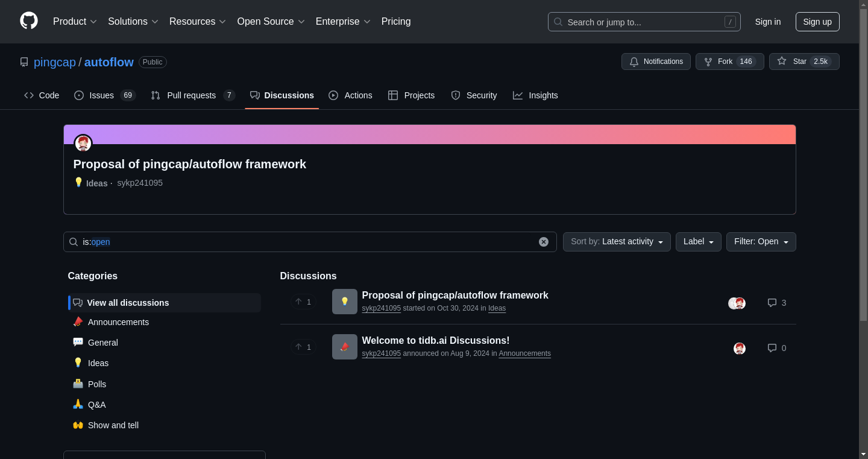Screen dimensions: 868x459
Task: Select the Polls category
Action: pos(165,384)
